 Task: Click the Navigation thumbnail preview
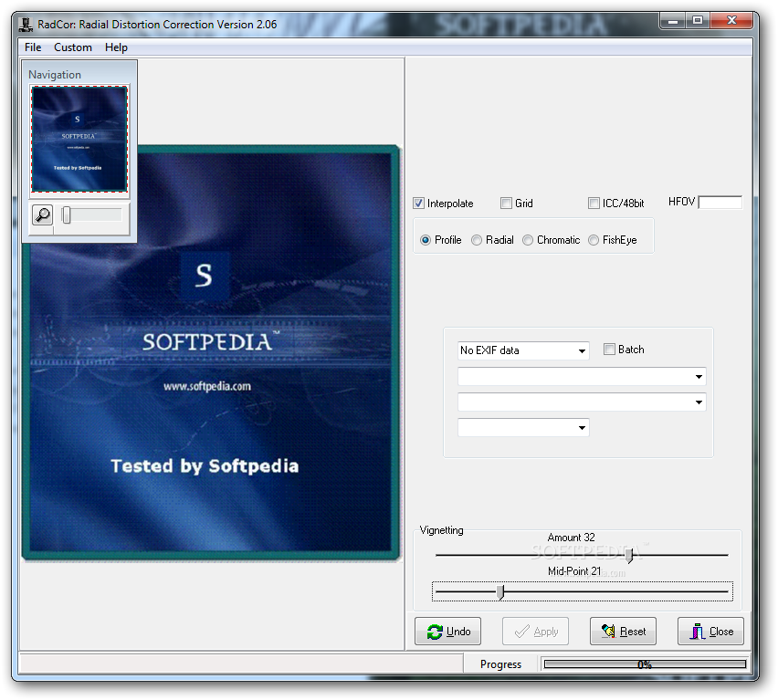point(79,140)
